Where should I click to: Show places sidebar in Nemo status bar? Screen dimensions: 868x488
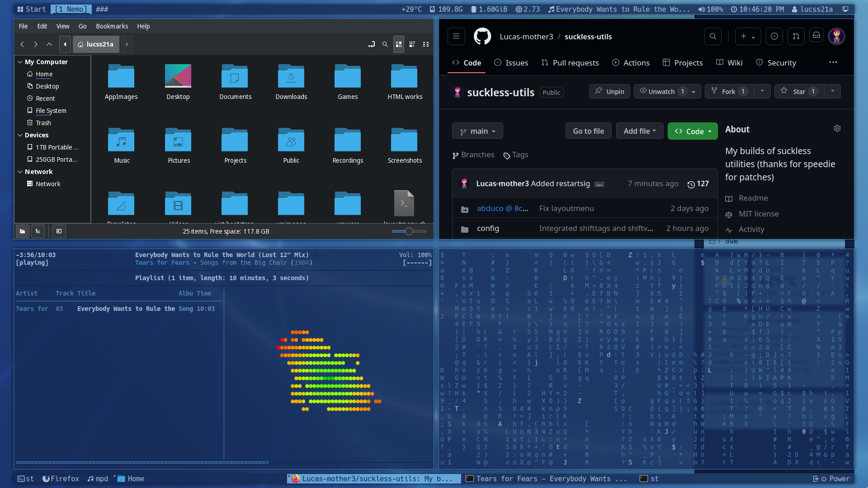point(22,231)
